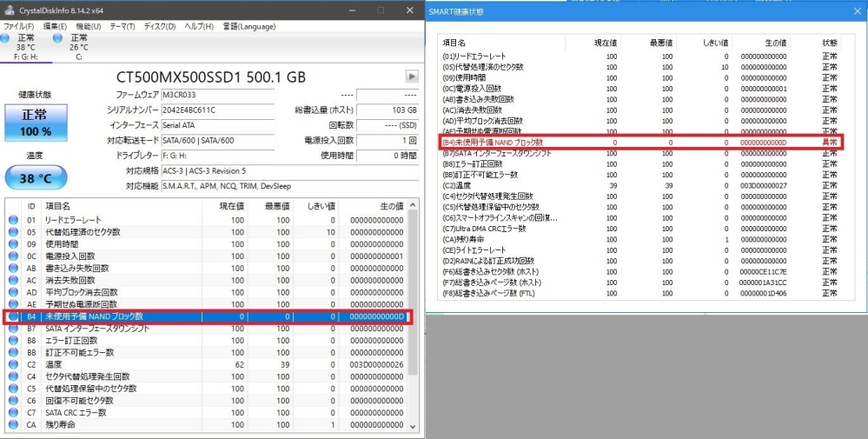Open the テーマ(T) menu
Image resolution: width=868 pixels, height=439 pixels.
(122, 27)
